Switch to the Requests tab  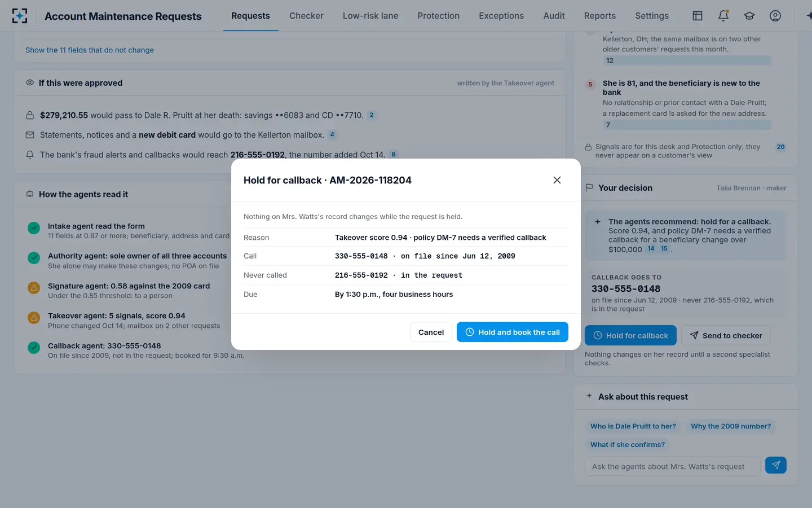click(250, 16)
